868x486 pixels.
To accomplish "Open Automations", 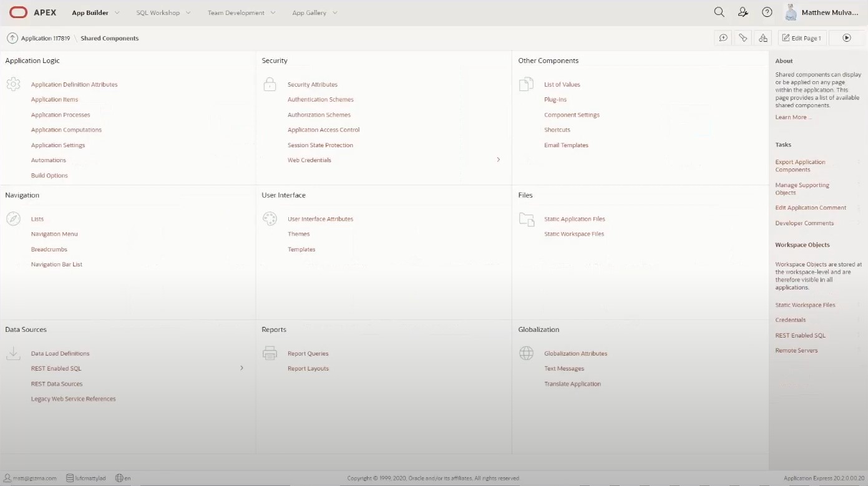I will pyautogui.click(x=49, y=160).
